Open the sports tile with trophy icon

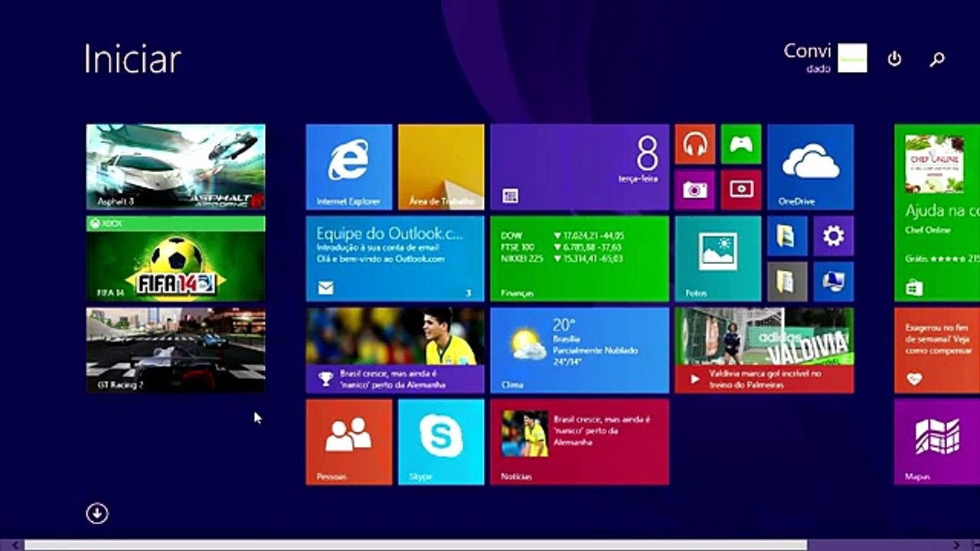click(x=395, y=350)
